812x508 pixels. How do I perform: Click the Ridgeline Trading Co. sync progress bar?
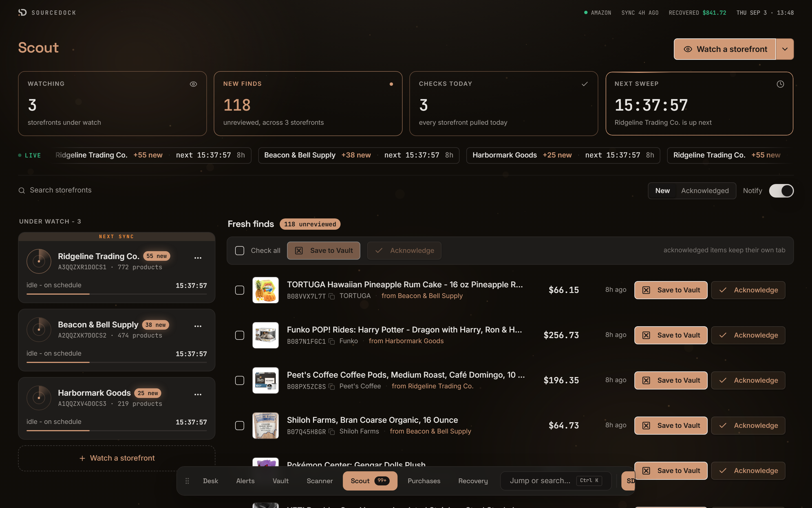coord(117,294)
